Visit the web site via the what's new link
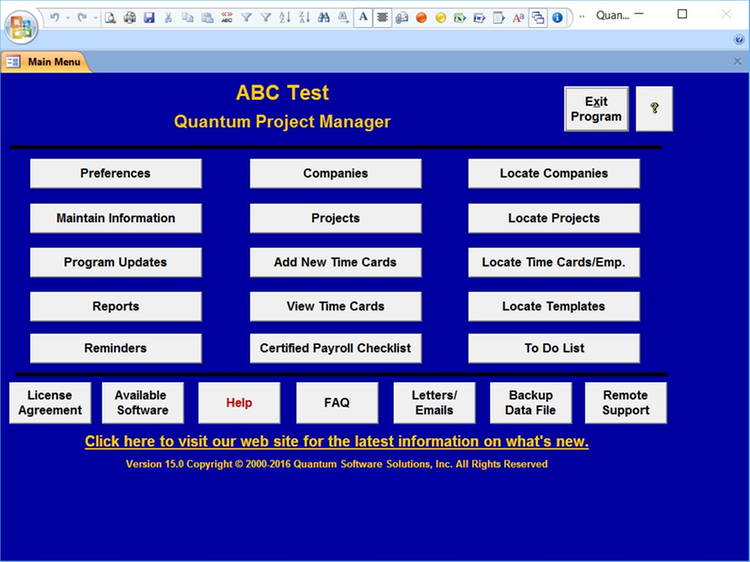Screen dimensions: 750x562 coord(336,441)
